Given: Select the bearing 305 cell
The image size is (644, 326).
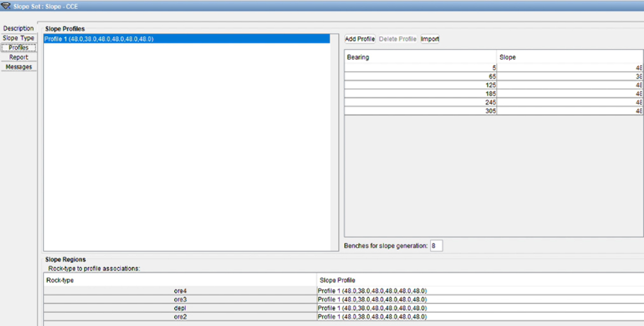Looking at the screenshot, I should coord(421,111).
